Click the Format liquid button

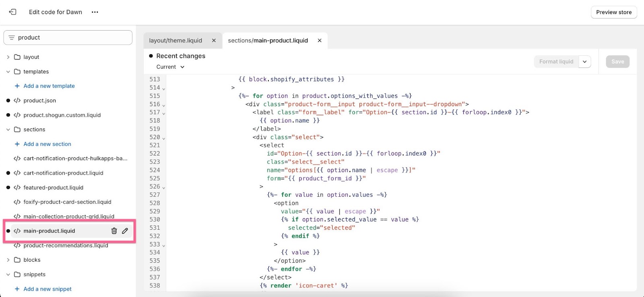tap(556, 62)
